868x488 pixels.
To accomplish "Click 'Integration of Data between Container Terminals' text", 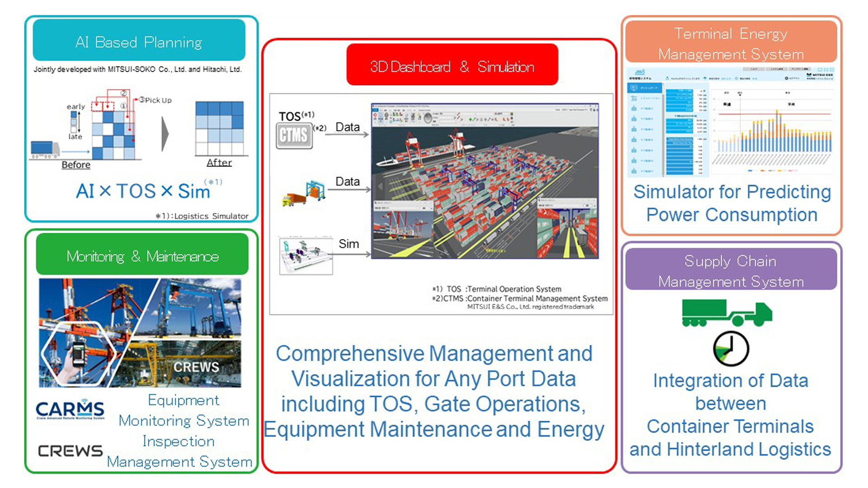I will pos(731,415).
